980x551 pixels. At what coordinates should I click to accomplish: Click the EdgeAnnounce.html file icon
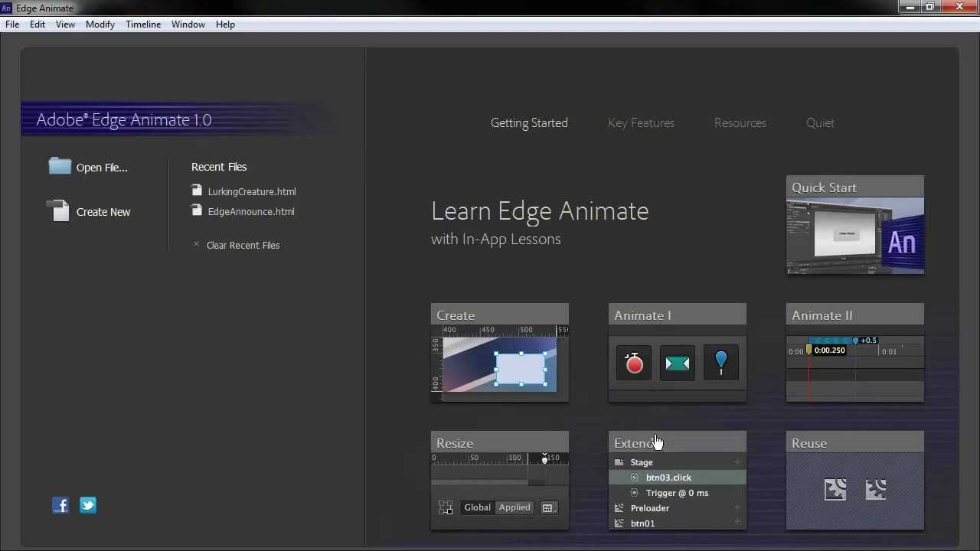pos(197,210)
